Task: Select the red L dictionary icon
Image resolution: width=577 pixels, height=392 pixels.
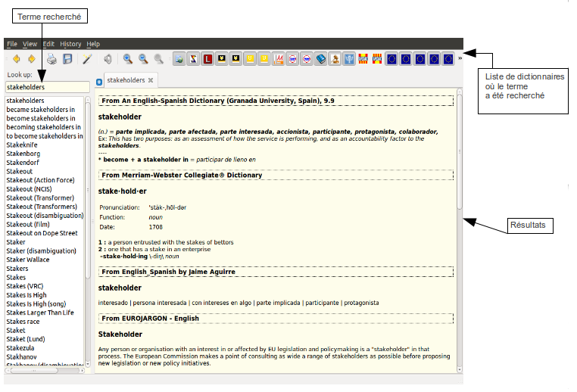Action: pos(207,59)
